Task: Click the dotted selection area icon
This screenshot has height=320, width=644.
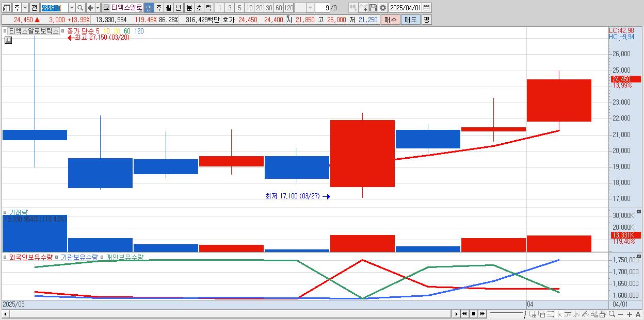Action: pos(551,314)
